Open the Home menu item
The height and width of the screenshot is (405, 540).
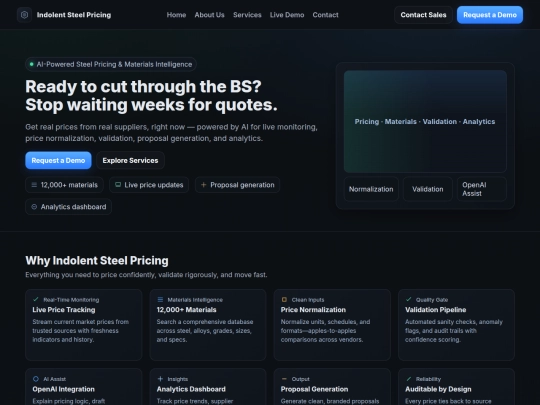coord(176,15)
